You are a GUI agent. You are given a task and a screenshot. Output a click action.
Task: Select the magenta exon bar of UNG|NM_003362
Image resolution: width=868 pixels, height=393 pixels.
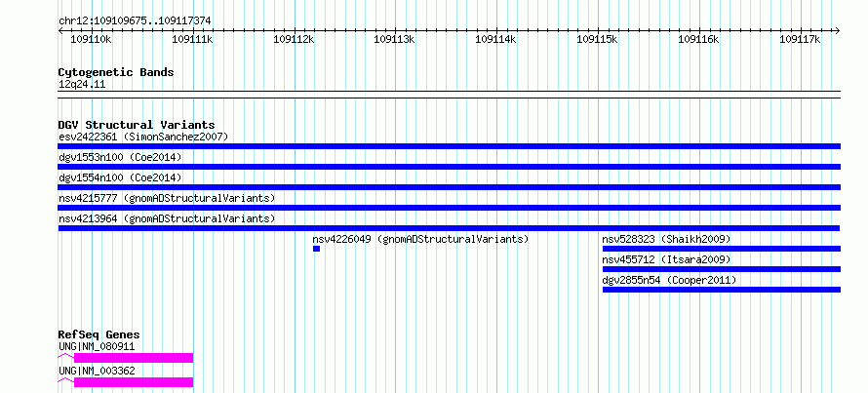pos(134,382)
